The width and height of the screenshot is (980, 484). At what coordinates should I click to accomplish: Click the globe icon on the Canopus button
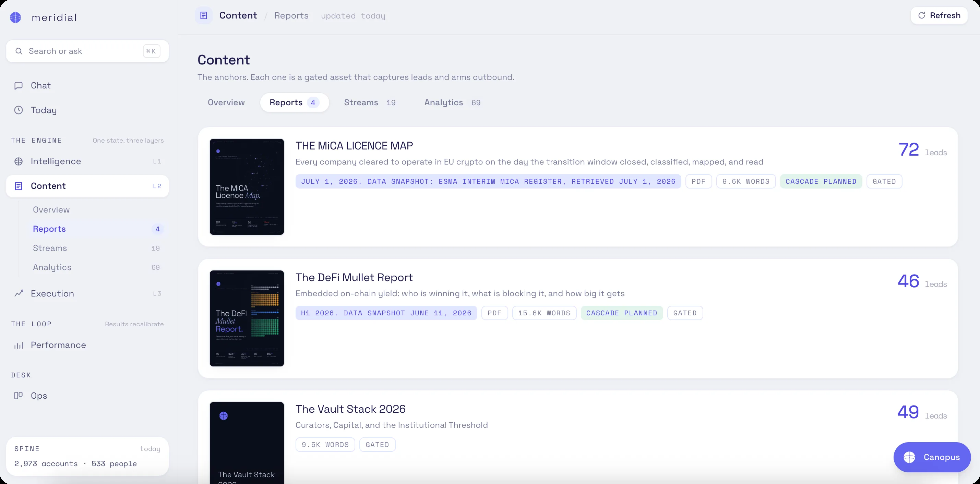[x=909, y=457]
